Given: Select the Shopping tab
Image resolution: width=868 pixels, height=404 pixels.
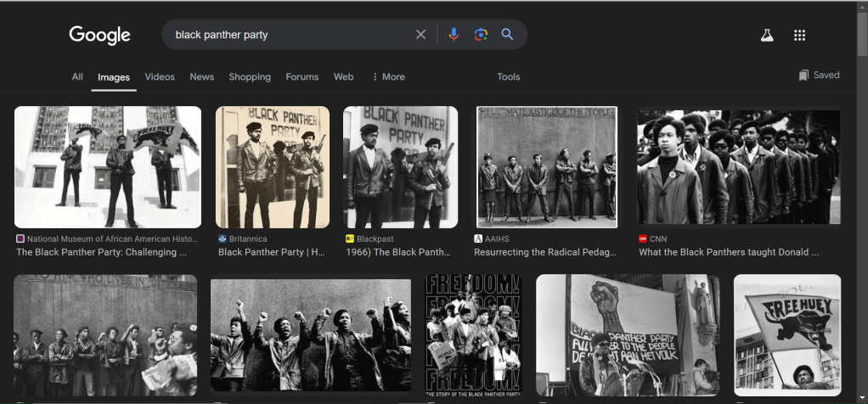Looking at the screenshot, I should (x=250, y=77).
